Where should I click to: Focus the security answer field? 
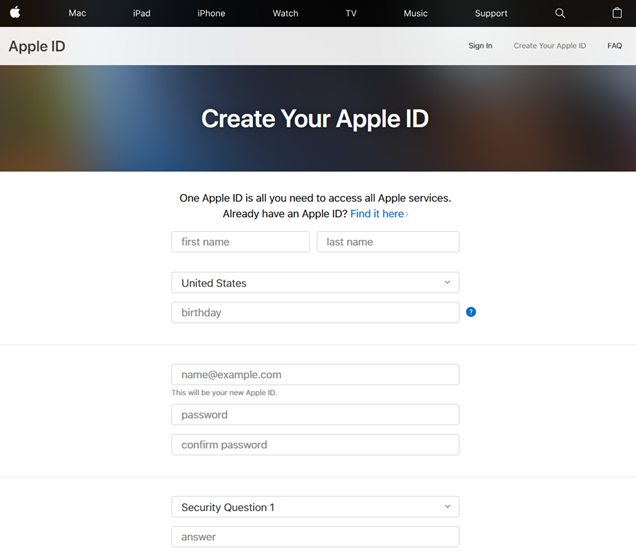click(x=315, y=537)
